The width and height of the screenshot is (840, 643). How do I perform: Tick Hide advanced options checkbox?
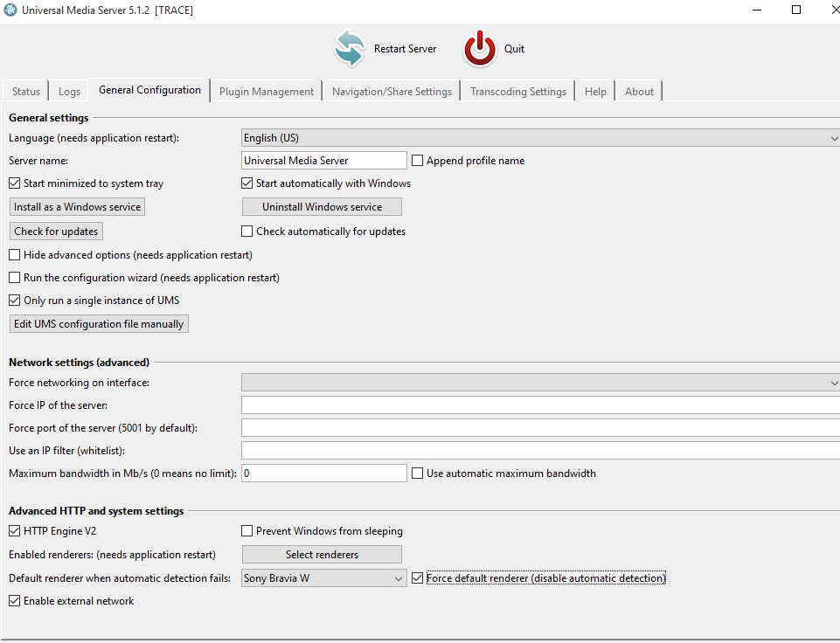click(x=15, y=255)
